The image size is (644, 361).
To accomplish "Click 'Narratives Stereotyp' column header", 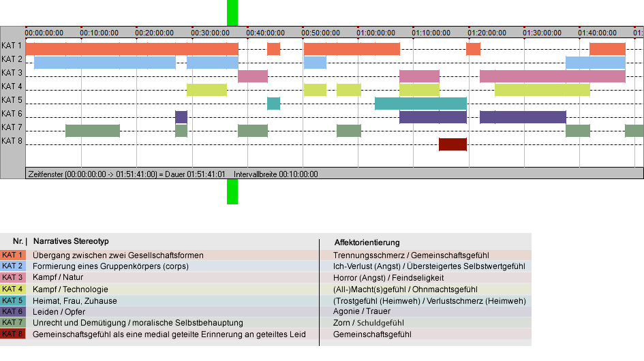I will click(71, 241).
